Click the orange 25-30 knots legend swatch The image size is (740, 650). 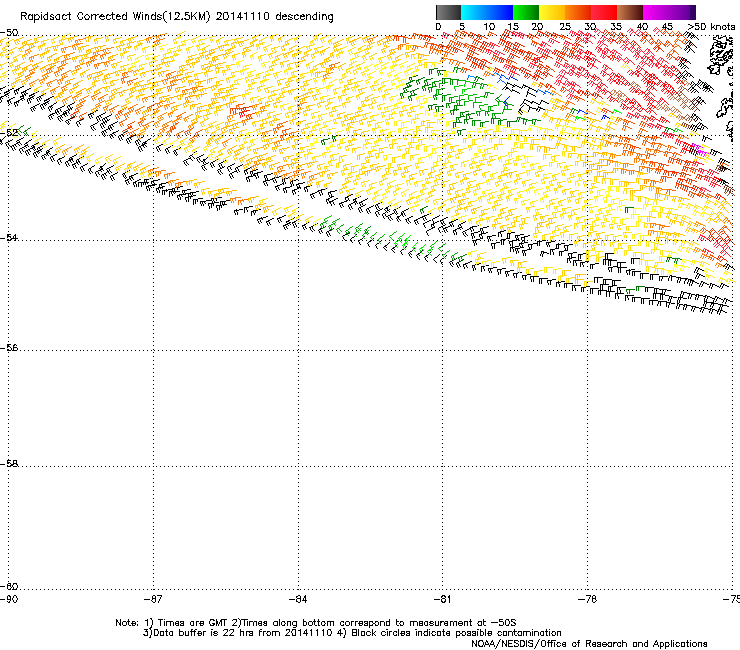tap(578, 12)
